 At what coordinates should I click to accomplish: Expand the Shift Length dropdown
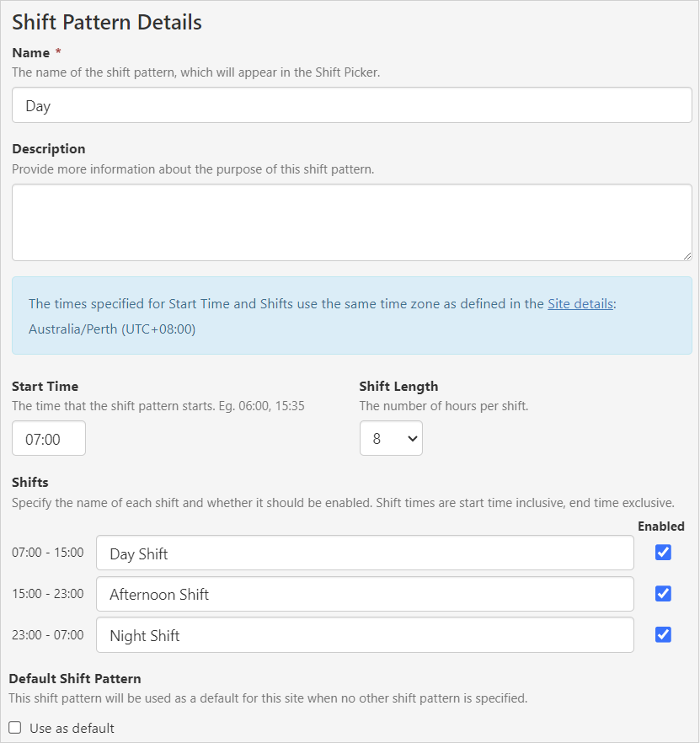click(x=391, y=439)
